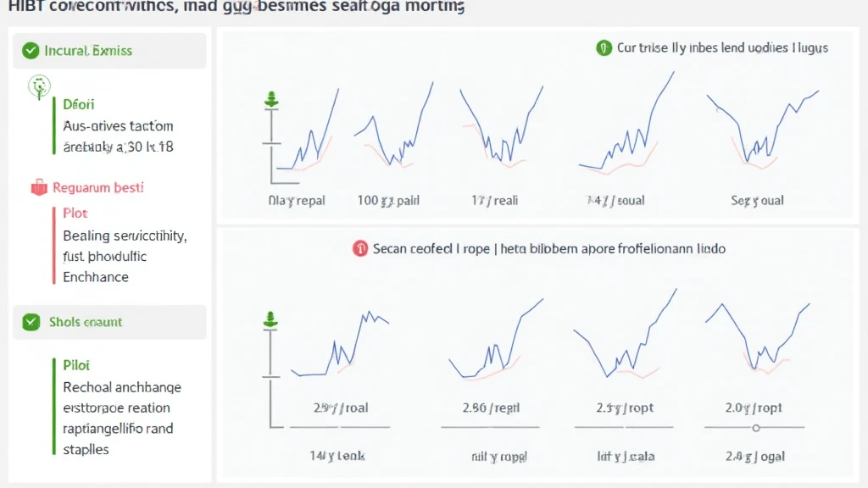Image resolution: width=868 pixels, height=488 pixels.
Task: Click the green badge icon before Cur triise
Action: 604,48
